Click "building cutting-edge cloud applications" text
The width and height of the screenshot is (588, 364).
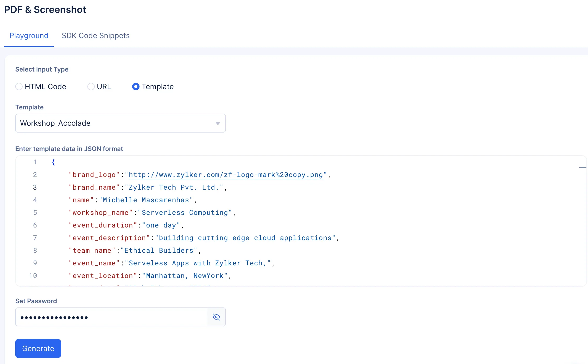pyautogui.click(x=245, y=238)
